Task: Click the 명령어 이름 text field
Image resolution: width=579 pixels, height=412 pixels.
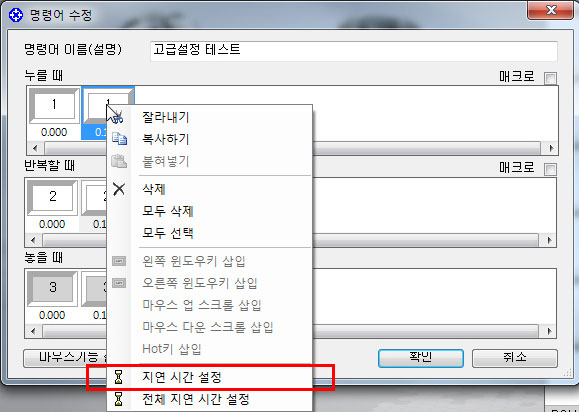Action: click(354, 50)
